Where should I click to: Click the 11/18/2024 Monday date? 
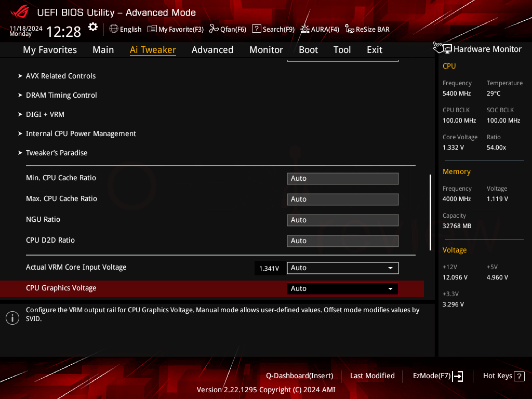click(x=26, y=31)
